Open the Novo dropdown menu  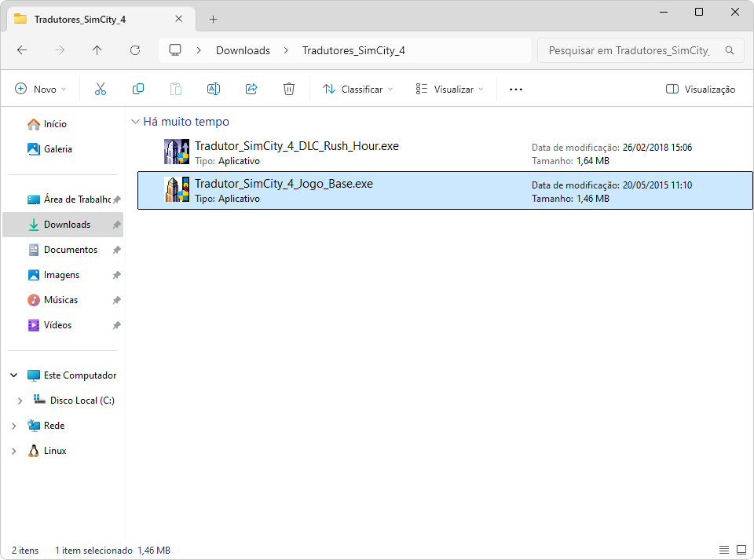click(x=41, y=89)
